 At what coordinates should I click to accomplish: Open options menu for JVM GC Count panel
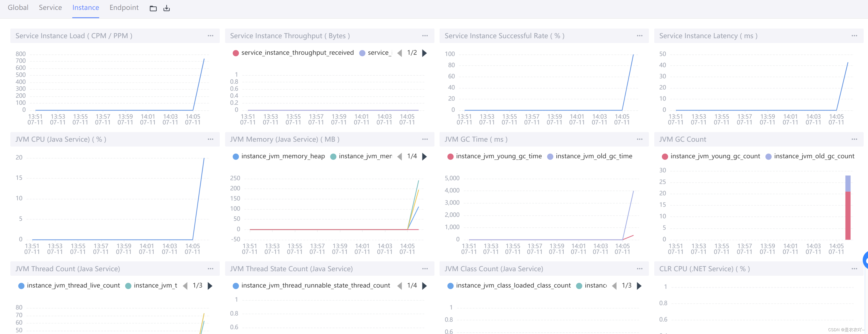click(x=854, y=139)
